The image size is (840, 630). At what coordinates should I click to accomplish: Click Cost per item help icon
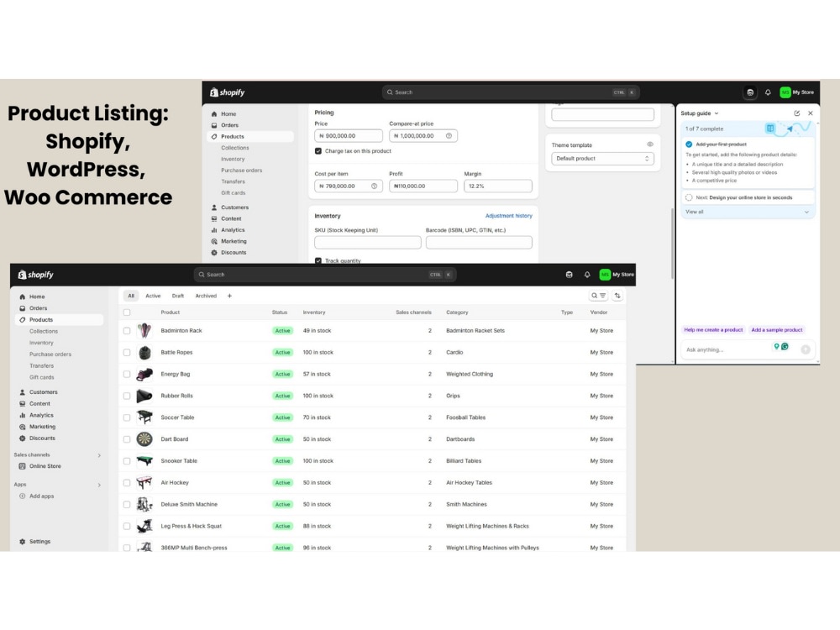coord(374,186)
